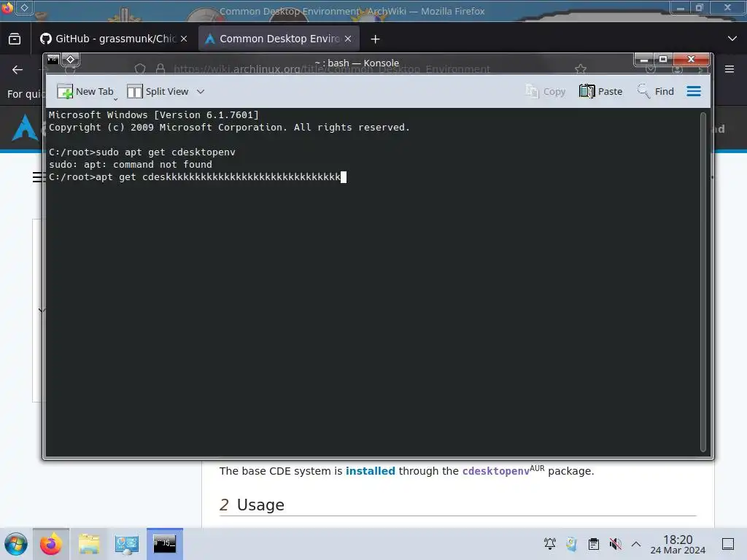Screen dimensions: 747x560
Task: Select the Common Desktop Environment Firefox tab
Action: point(279,39)
